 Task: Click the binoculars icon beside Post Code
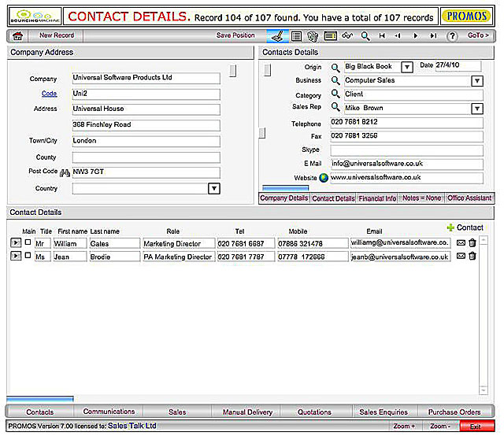(x=65, y=173)
